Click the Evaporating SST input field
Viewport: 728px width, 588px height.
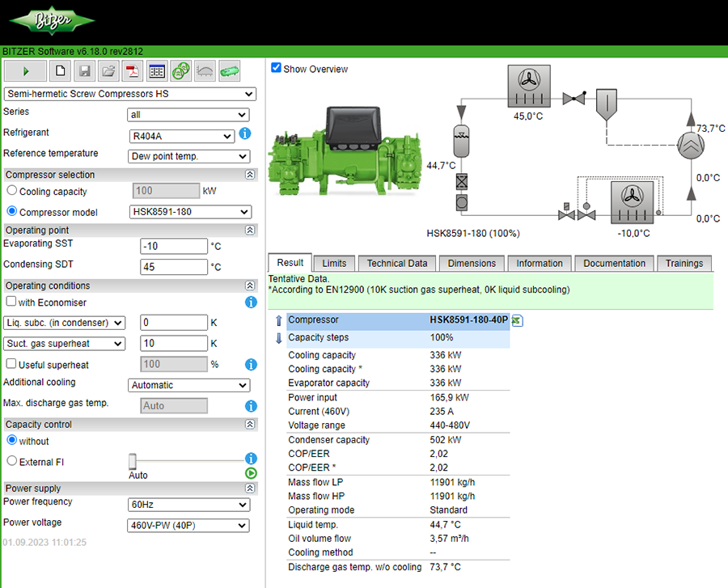coord(174,246)
